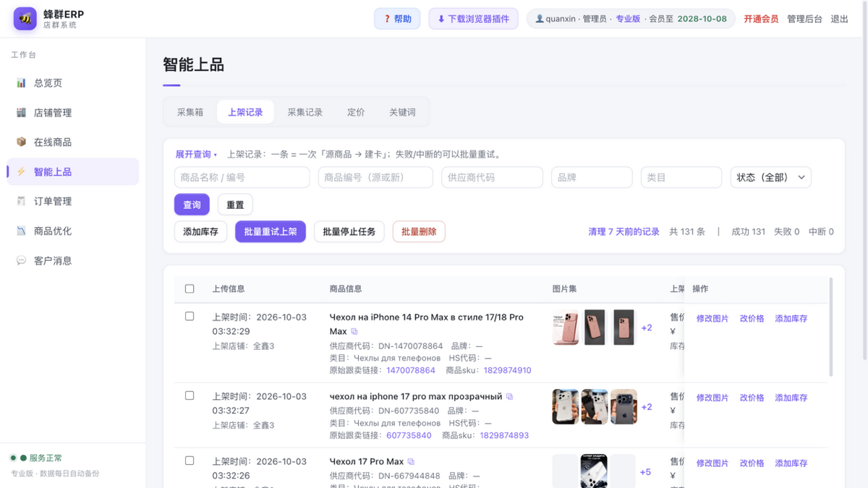Screen dimensions: 868x488
Task: Open source link 1470078864
Action: (411, 370)
